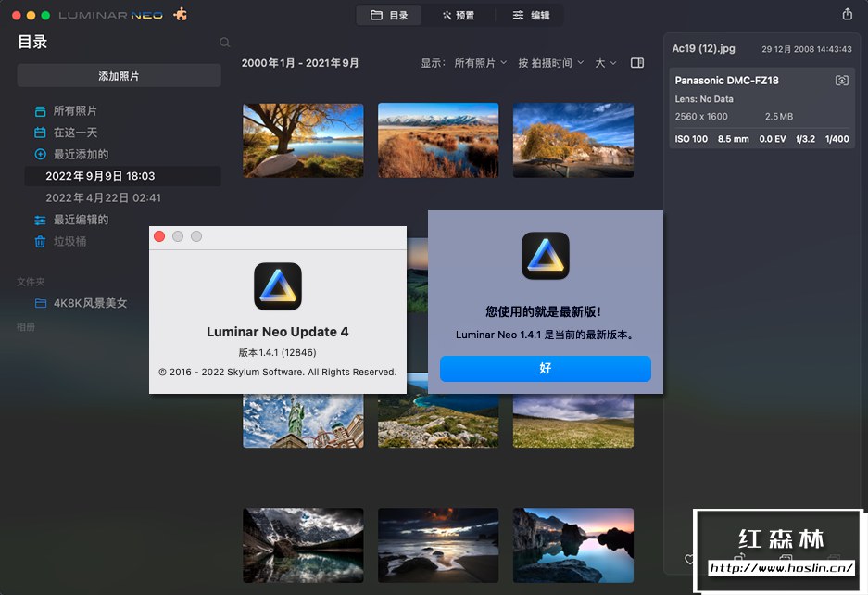Image resolution: width=868 pixels, height=595 pixels.
Task: Open the catalog search magnifier
Action: (x=224, y=43)
